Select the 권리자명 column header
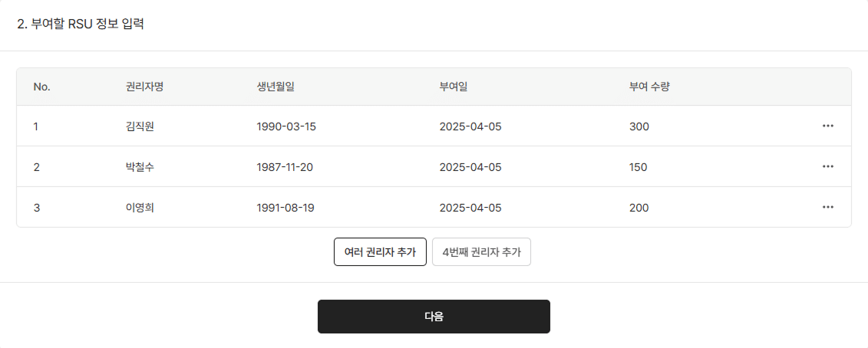 pos(144,87)
